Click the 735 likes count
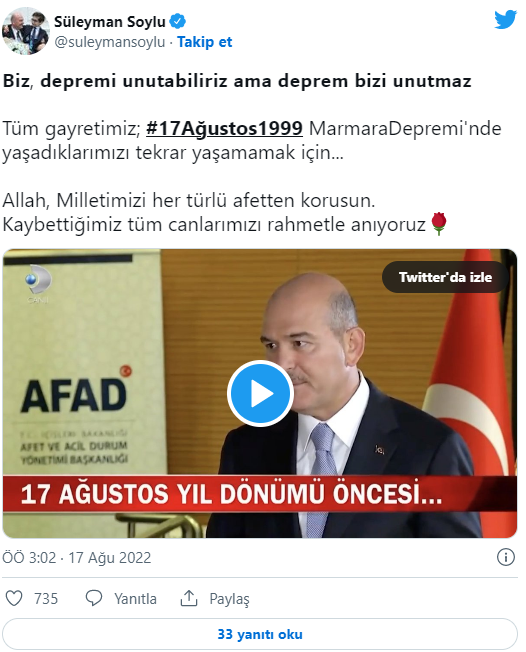526x652 pixels. (46, 599)
